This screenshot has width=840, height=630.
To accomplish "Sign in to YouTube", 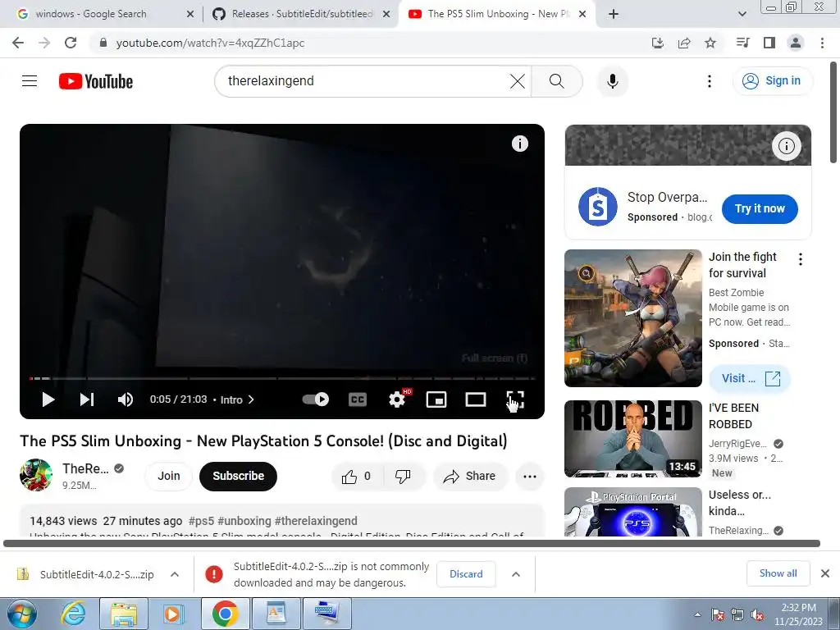I will coord(772,81).
